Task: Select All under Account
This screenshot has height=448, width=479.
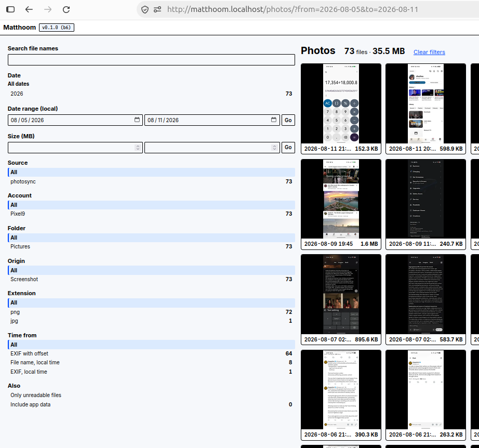Action: pyautogui.click(x=151, y=205)
